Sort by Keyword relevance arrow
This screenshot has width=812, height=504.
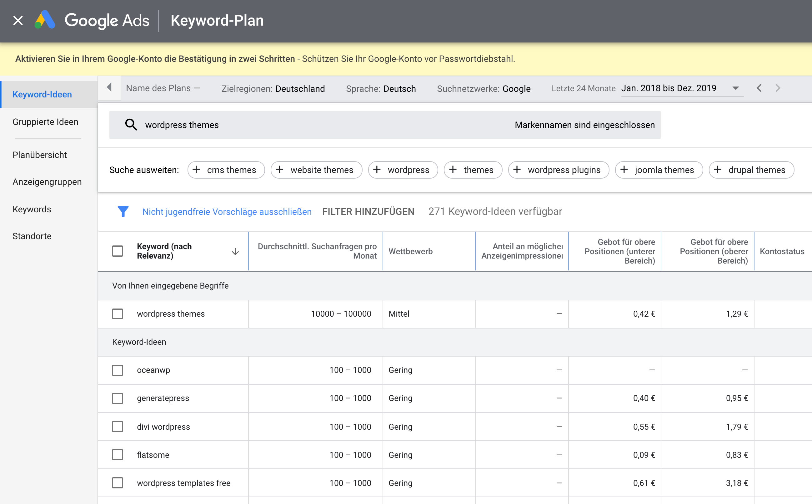tap(235, 251)
